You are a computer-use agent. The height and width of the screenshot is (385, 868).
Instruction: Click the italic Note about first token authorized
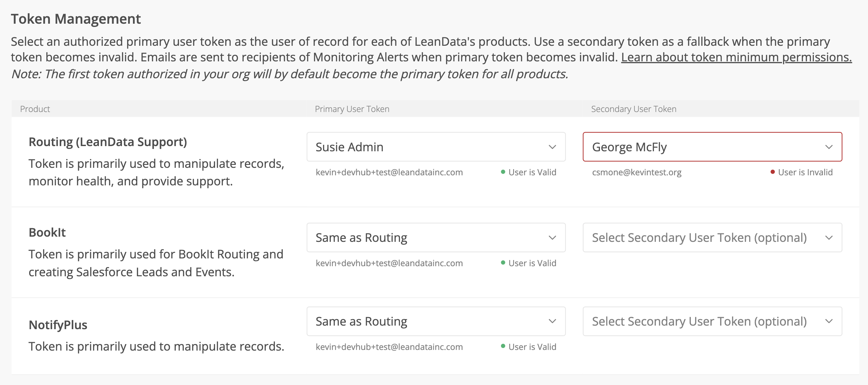pyautogui.click(x=290, y=74)
